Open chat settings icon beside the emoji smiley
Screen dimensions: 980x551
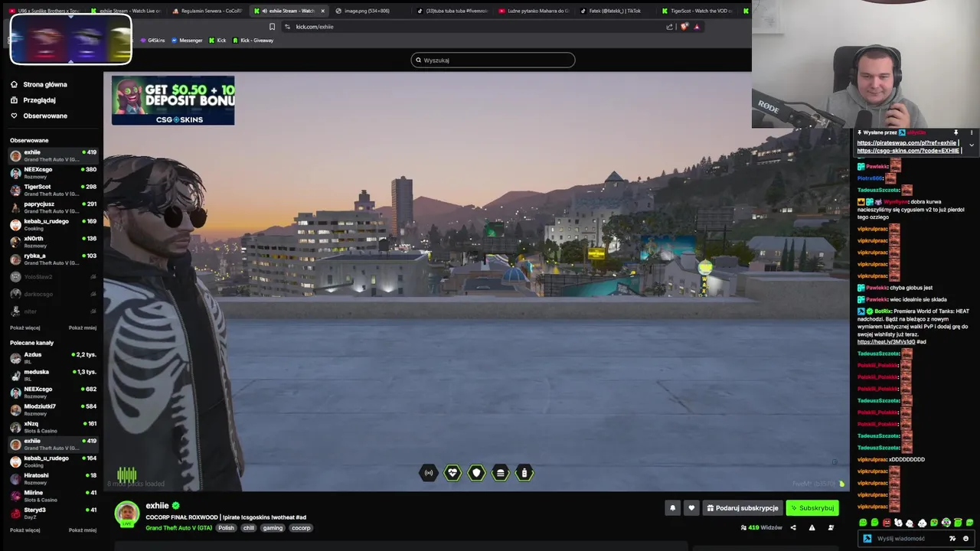(952, 538)
